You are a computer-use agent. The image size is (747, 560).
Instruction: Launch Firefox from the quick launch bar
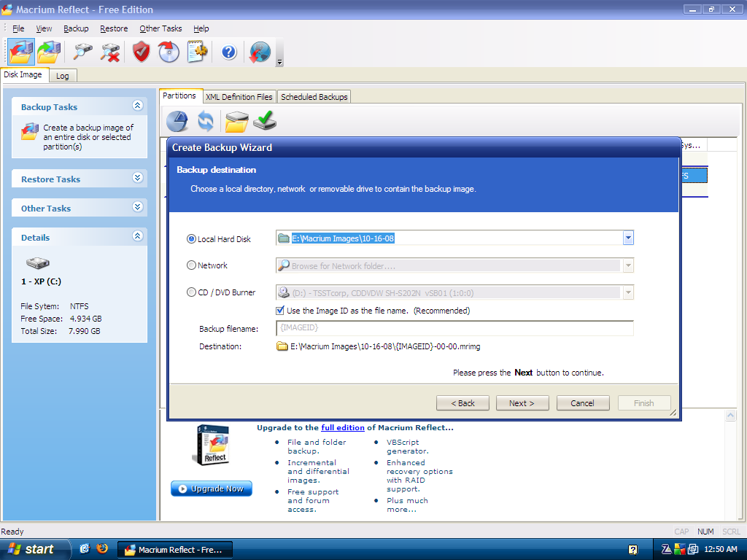coord(102,548)
